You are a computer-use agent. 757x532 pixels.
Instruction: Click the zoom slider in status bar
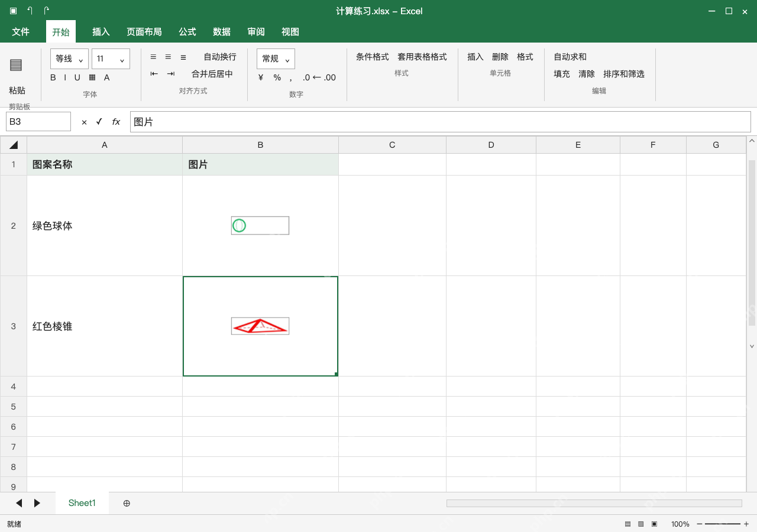tap(723, 524)
